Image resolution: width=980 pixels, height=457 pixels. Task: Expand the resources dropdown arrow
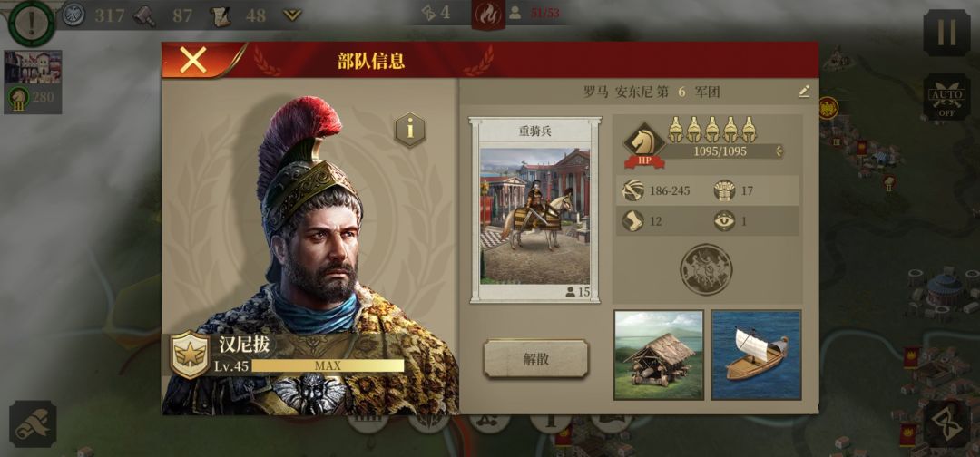(x=292, y=15)
